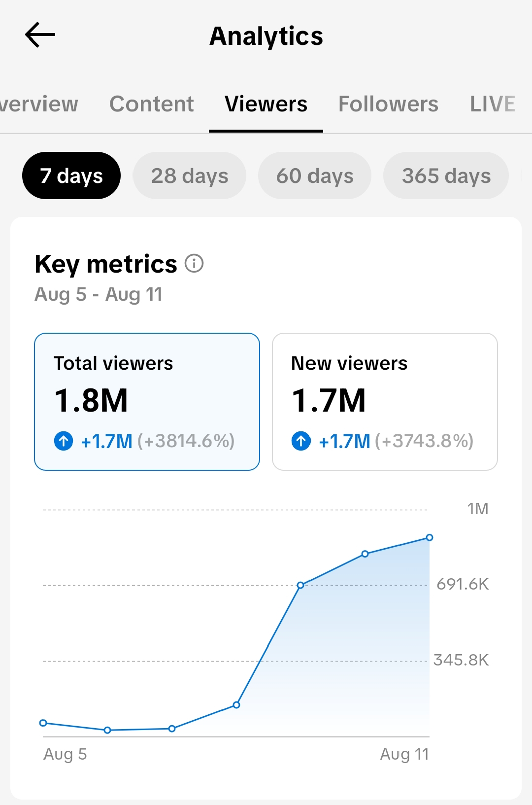This screenshot has height=805, width=532.
Task: Select the Total viewers metric card
Action: [147, 402]
